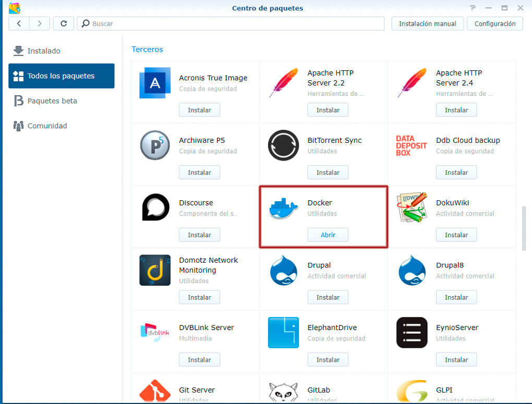Install Apache HTTP Server 2.4
532x404 pixels.
click(456, 110)
